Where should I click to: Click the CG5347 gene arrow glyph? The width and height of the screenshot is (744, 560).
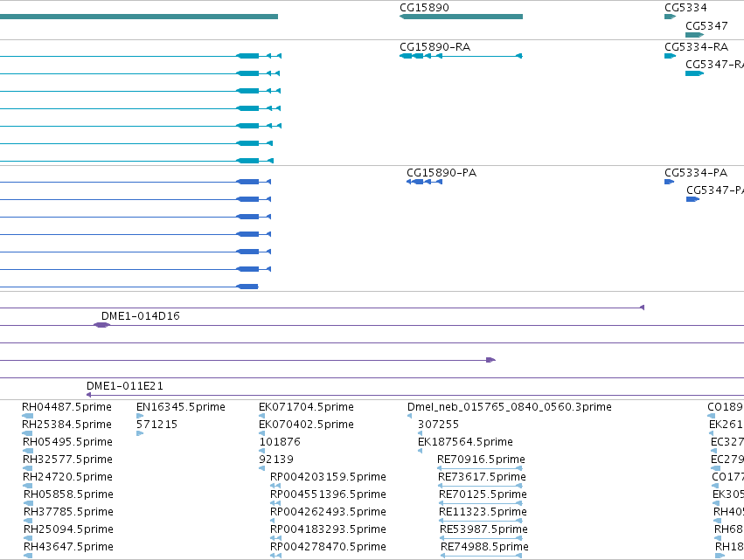(694, 35)
